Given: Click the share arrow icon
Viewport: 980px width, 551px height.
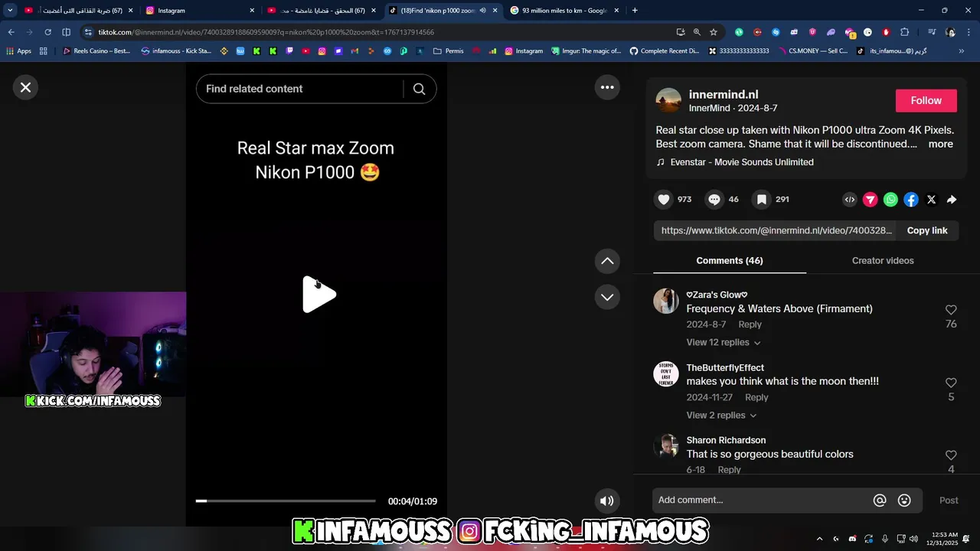Looking at the screenshot, I should click(x=952, y=200).
